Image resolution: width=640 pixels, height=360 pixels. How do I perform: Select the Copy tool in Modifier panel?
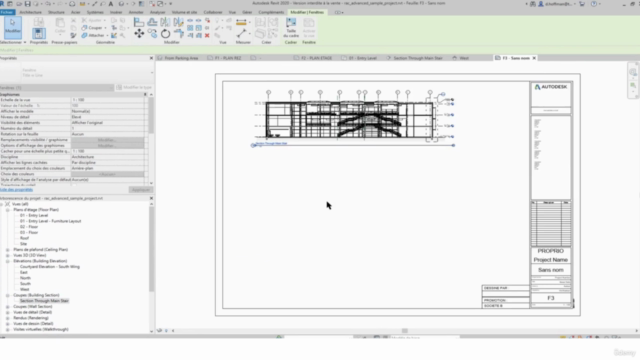pyautogui.click(x=152, y=33)
